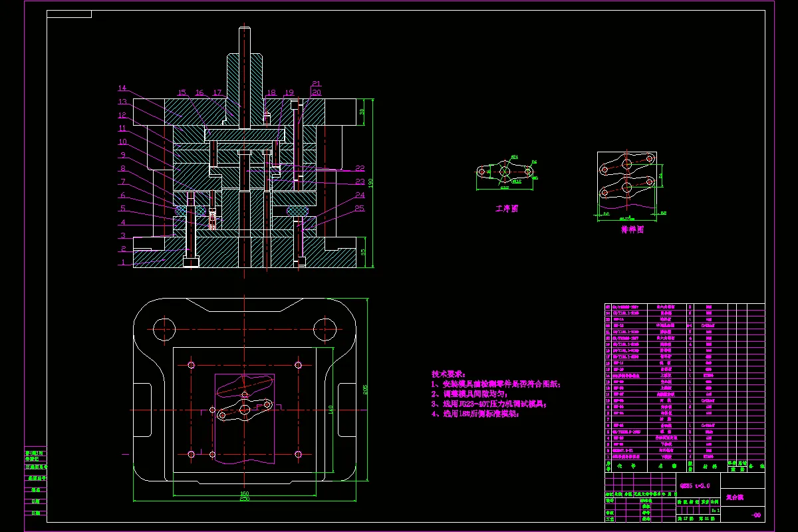798x532 pixels.
Task: Click part callout number 9
Action: [123, 155]
